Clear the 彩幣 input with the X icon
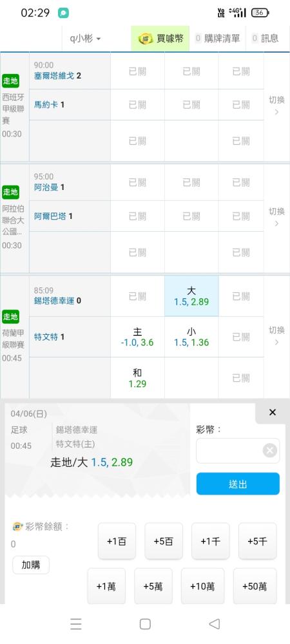 (270, 451)
